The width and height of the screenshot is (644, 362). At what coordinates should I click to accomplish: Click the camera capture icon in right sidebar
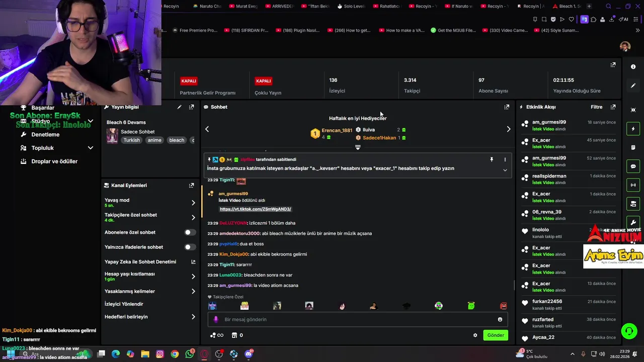coord(633,110)
